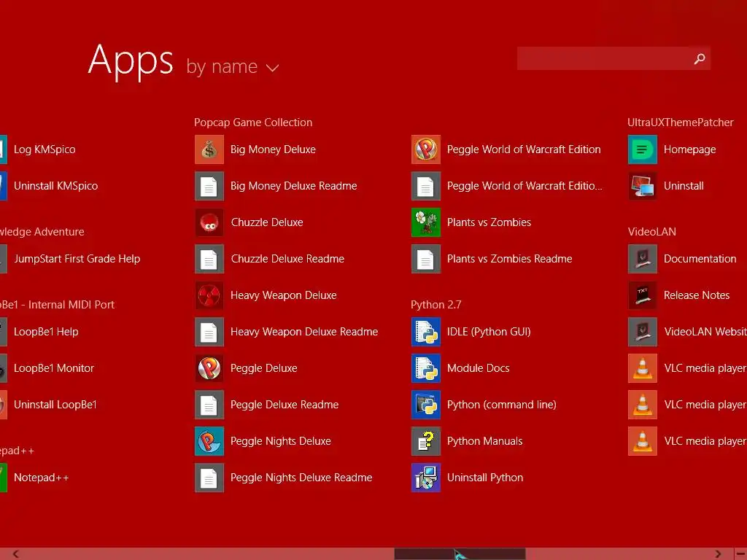Expand the 'by name' sort dropdown
747x560 pixels.
click(232, 66)
